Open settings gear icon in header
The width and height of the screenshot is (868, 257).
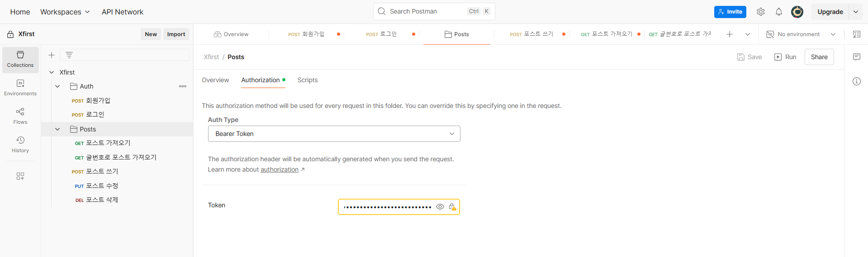point(761,12)
